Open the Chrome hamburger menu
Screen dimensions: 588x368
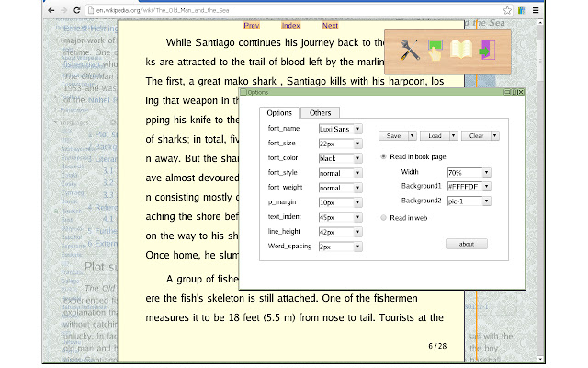pos(536,10)
